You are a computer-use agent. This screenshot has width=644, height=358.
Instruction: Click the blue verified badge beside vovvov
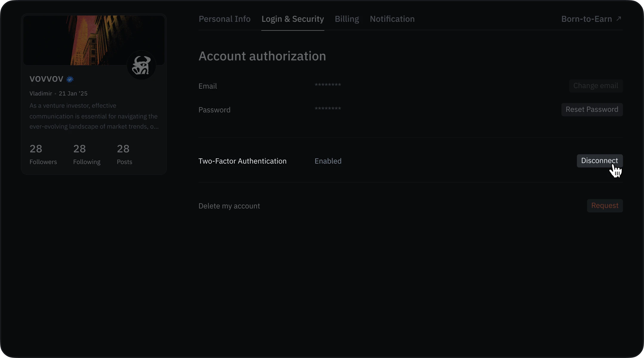click(x=70, y=79)
